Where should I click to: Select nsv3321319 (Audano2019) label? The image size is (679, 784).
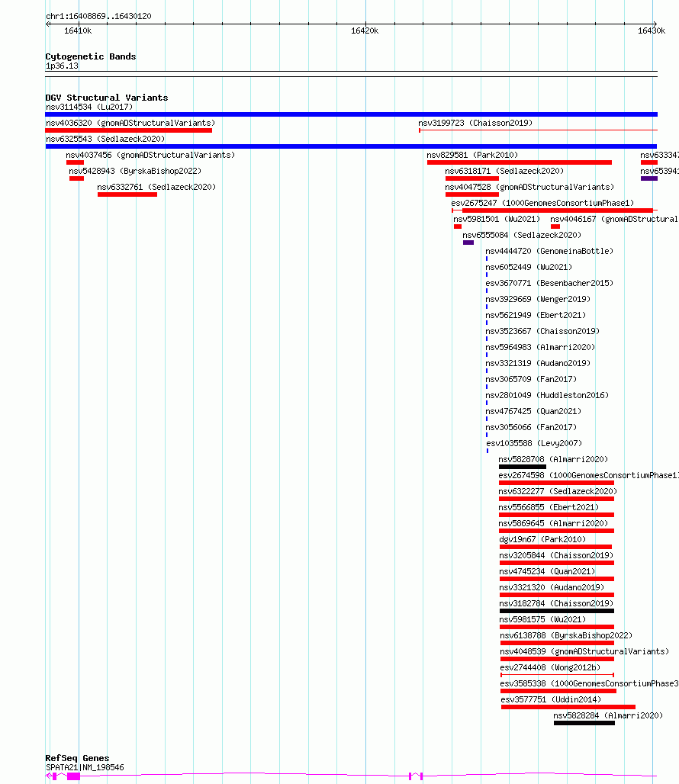tap(538, 363)
